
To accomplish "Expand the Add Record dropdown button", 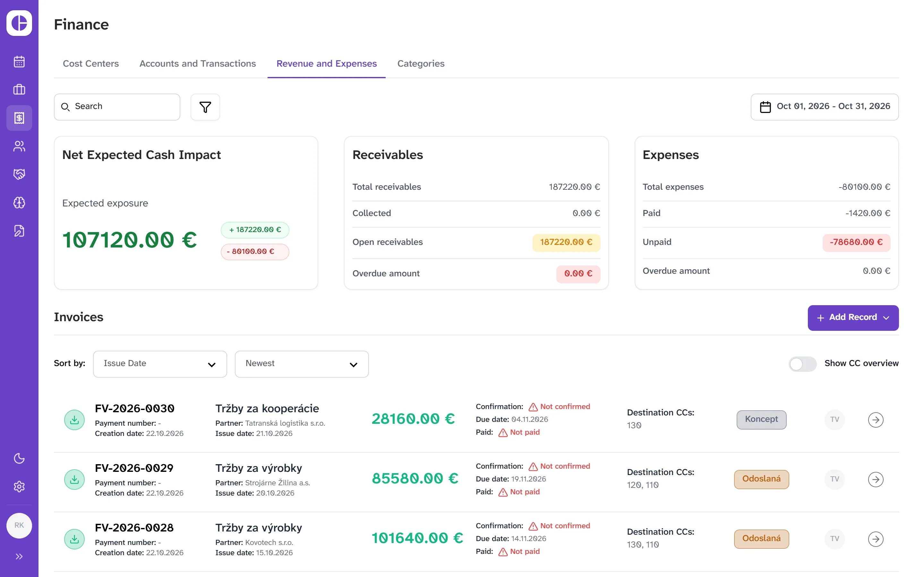I will click(x=853, y=317).
